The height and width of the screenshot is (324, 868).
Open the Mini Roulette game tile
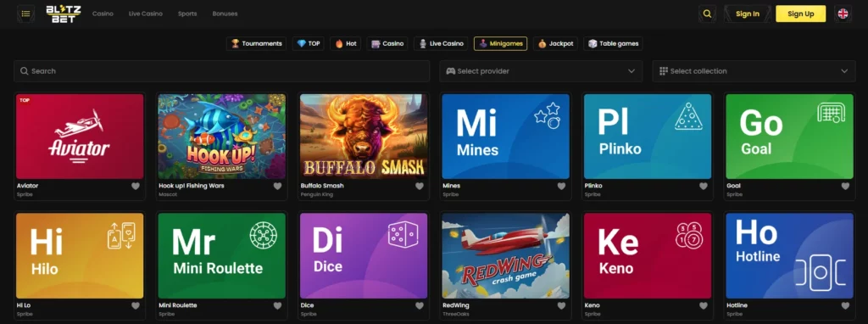click(x=221, y=256)
